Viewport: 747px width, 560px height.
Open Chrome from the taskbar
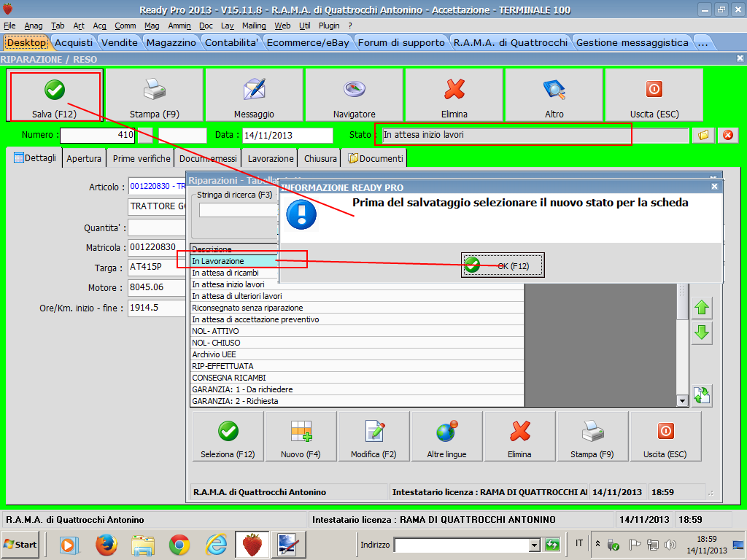[179, 545]
